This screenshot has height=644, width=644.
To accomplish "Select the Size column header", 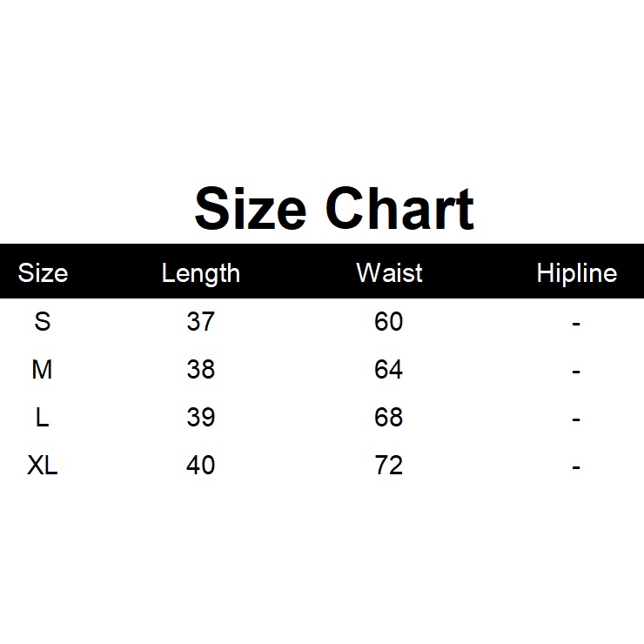I will (43, 273).
